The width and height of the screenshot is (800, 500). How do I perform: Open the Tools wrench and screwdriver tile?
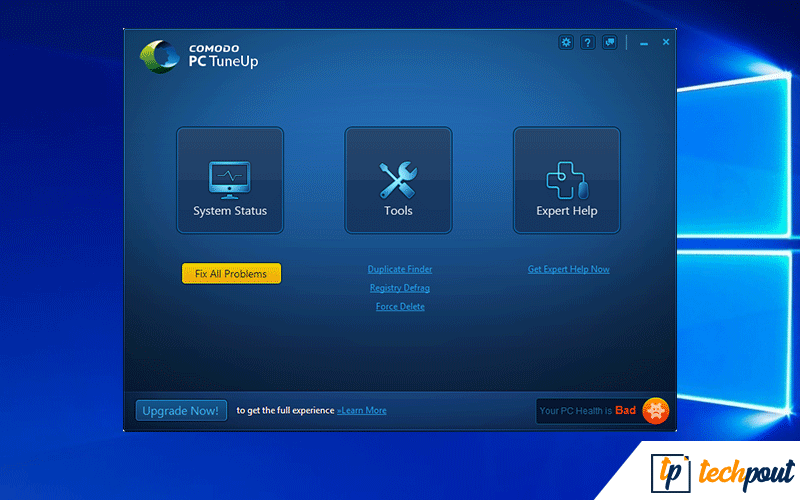pos(398,180)
